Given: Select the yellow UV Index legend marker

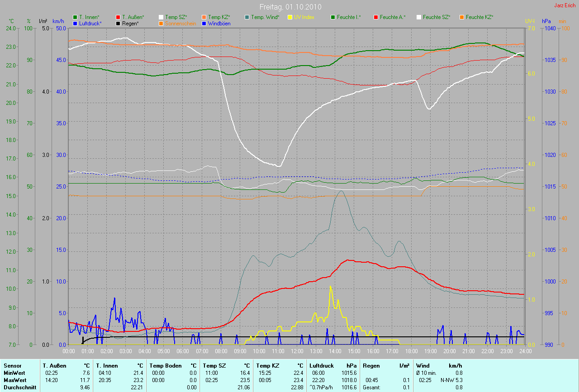Looking at the screenshot, I should pos(290,17).
